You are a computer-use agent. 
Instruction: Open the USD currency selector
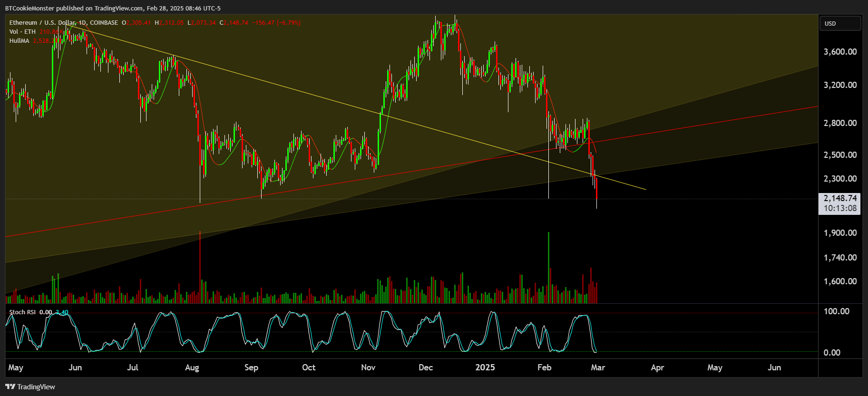tap(840, 23)
